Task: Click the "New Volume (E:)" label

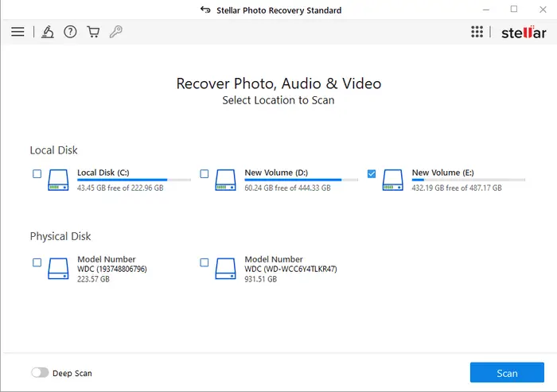Action: tap(443, 173)
